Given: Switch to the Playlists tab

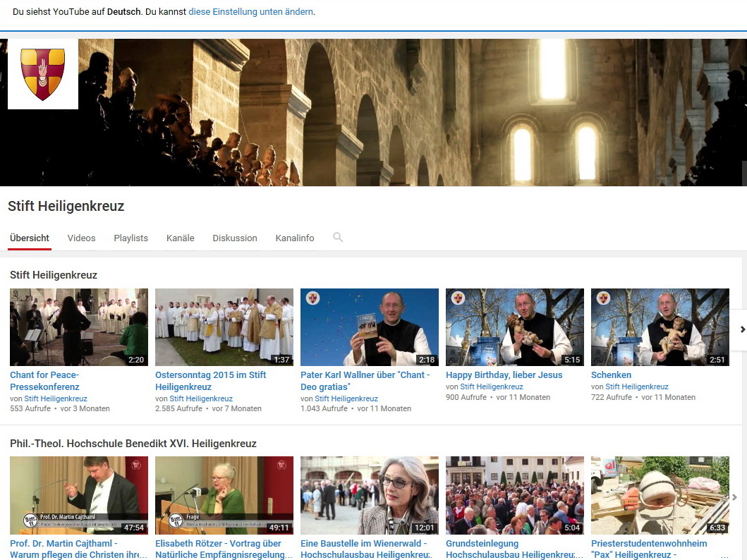Looking at the screenshot, I should (x=131, y=238).
